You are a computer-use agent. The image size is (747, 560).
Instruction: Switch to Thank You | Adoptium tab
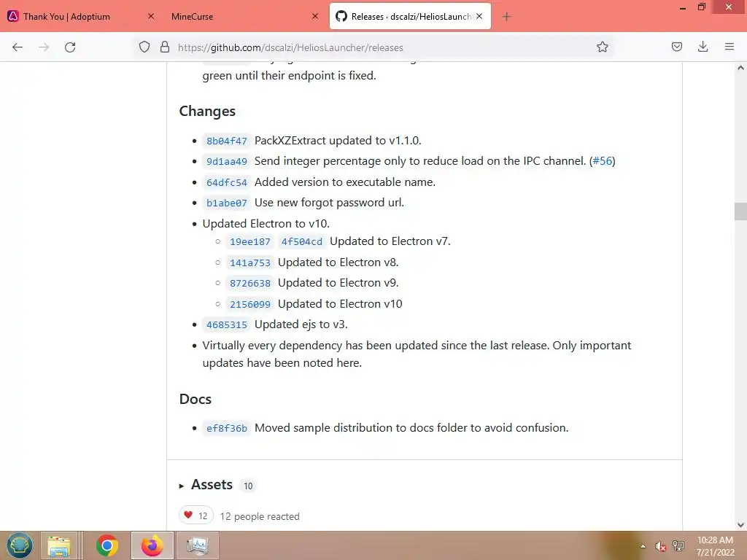(x=81, y=16)
